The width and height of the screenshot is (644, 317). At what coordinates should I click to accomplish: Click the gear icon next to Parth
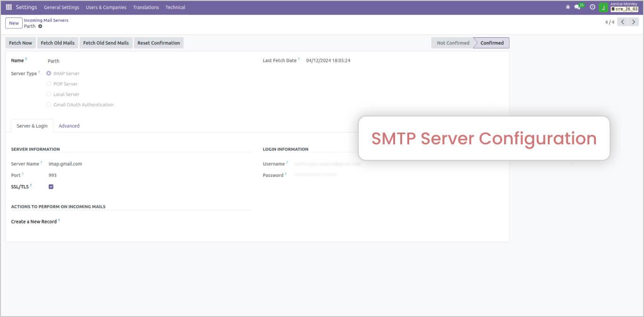(x=40, y=26)
